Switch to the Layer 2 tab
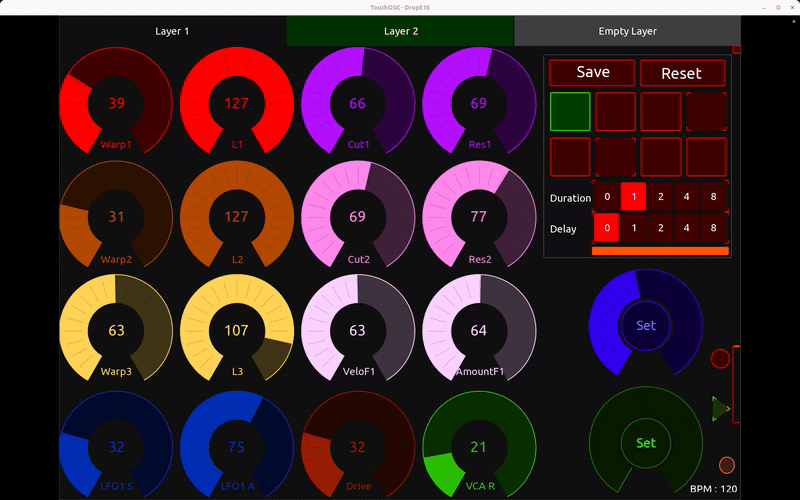 (401, 31)
